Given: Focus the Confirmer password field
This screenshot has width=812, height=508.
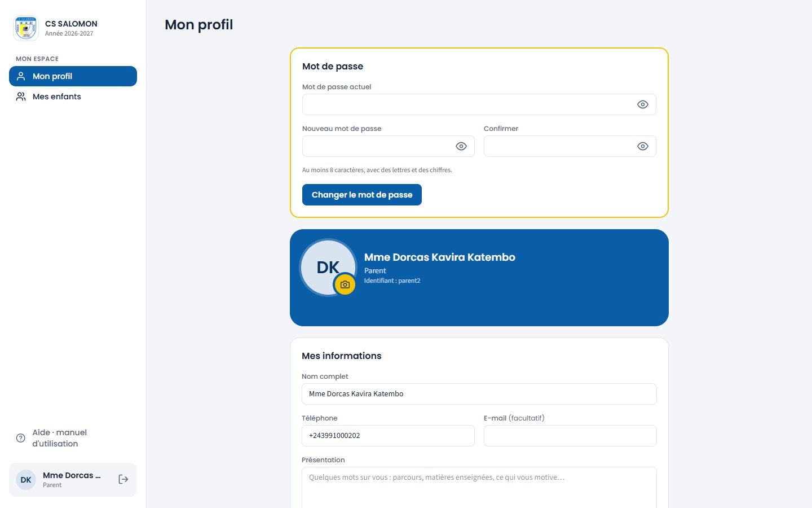Looking at the screenshot, I should [x=570, y=146].
